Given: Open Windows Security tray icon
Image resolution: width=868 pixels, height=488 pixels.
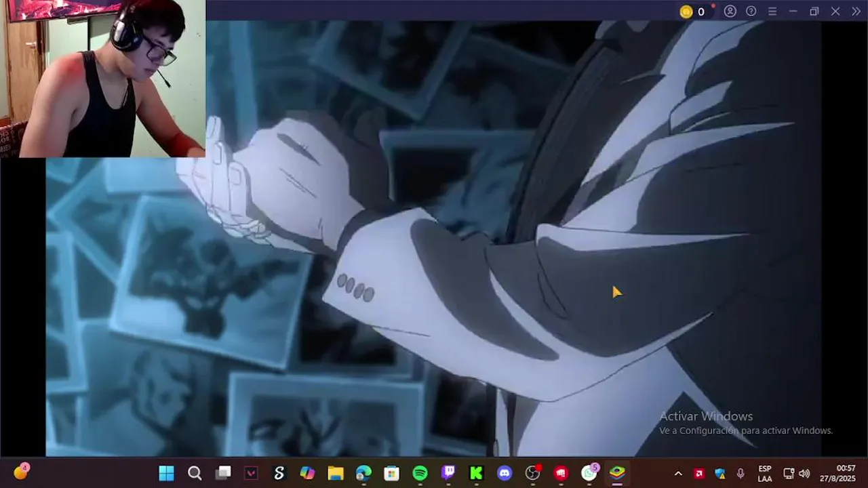Looking at the screenshot, I should point(720,474).
